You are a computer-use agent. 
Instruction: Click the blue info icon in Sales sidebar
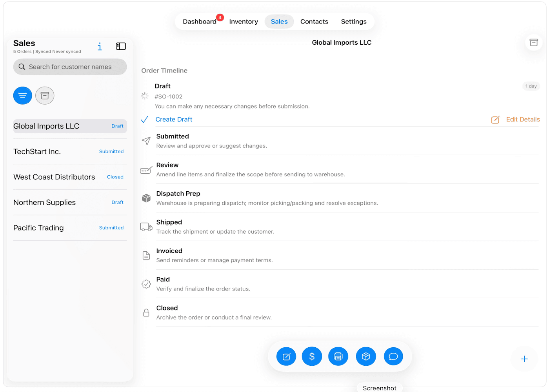(x=100, y=47)
